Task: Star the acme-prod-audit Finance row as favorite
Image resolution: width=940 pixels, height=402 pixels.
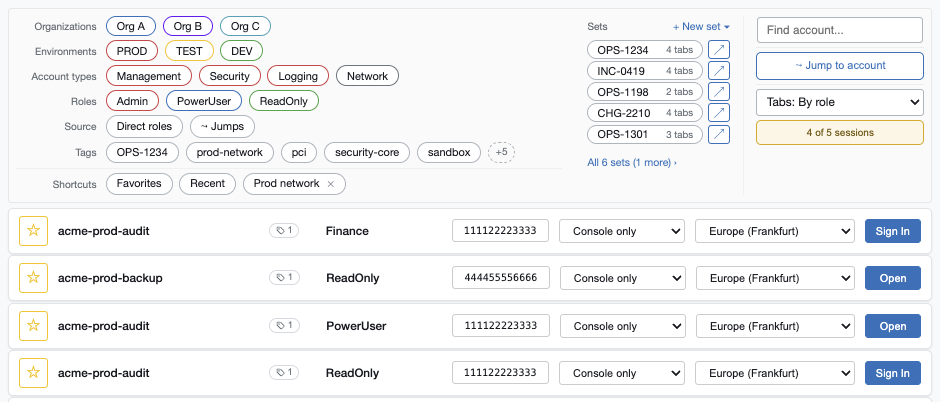Action: coord(34,231)
